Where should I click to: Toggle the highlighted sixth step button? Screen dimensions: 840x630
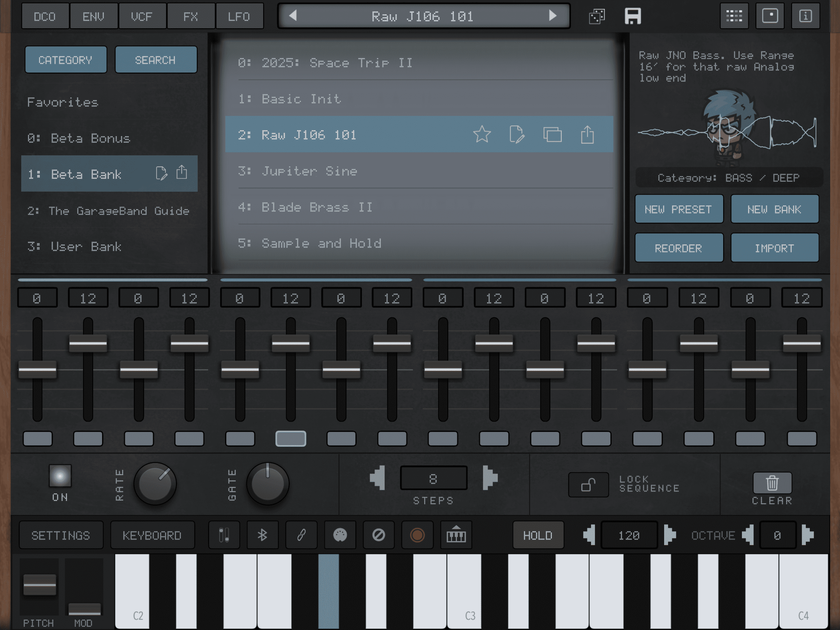[290, 439]
